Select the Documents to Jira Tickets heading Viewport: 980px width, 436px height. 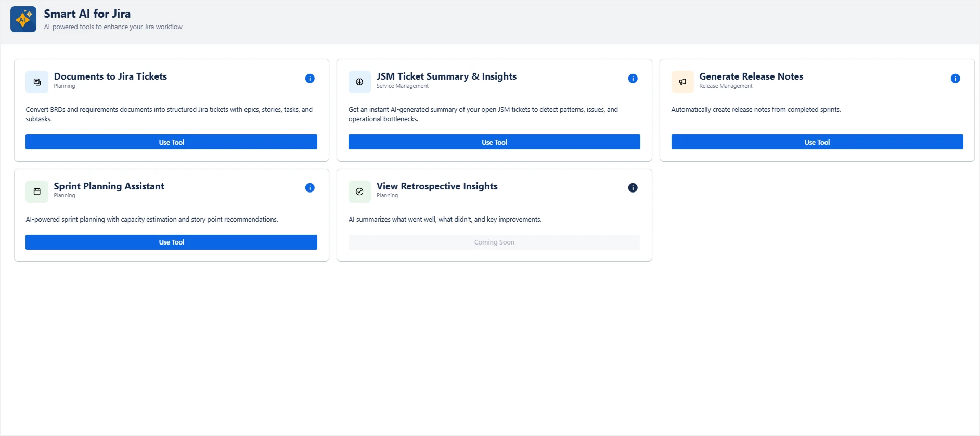(110, 76)
